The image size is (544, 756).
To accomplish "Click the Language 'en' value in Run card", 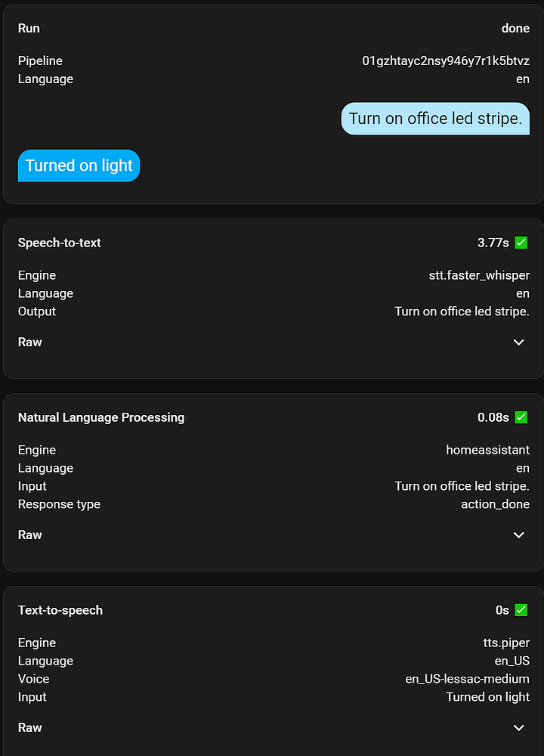I will (523, 79).
